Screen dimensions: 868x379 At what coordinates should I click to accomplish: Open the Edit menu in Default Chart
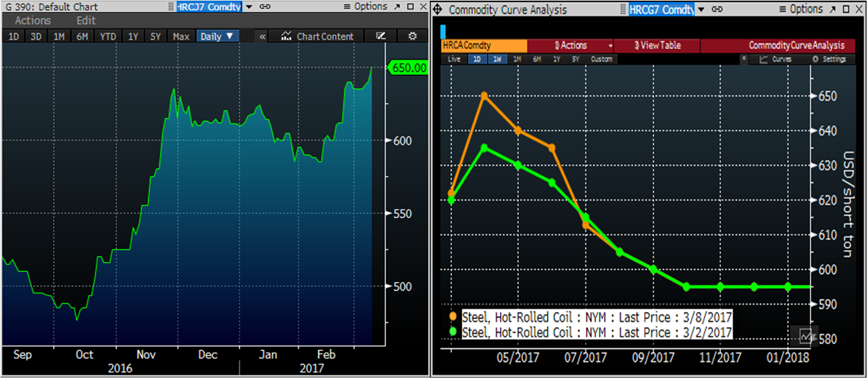point(86,21)
